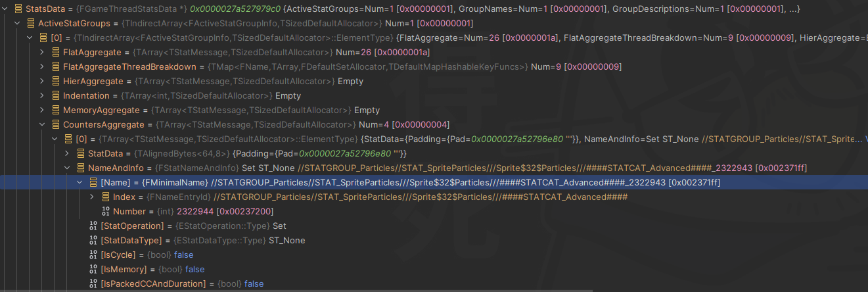Viewport: 868px width, 292px height.
Task: Click the Empty value of HierAggregate
Action: coord(350,82)
